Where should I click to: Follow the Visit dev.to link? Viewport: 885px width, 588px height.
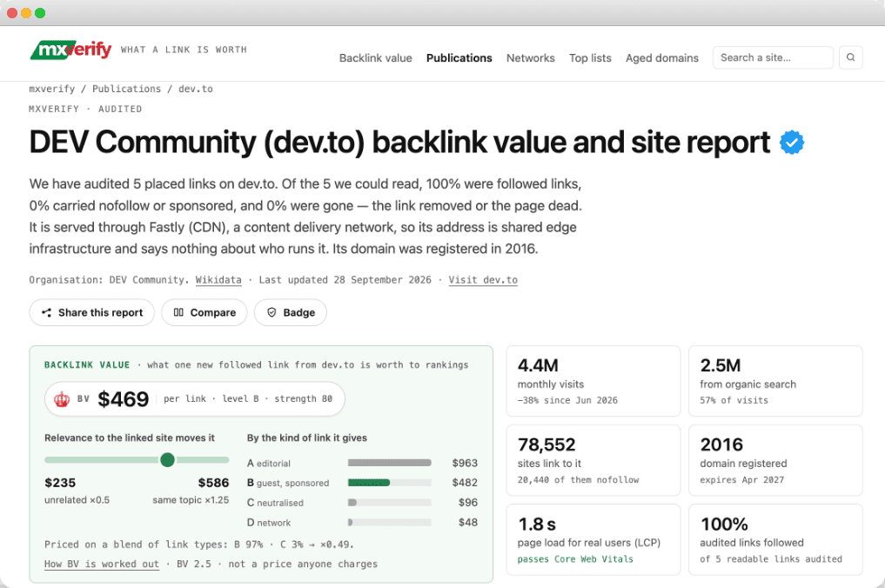coord(483,280)
